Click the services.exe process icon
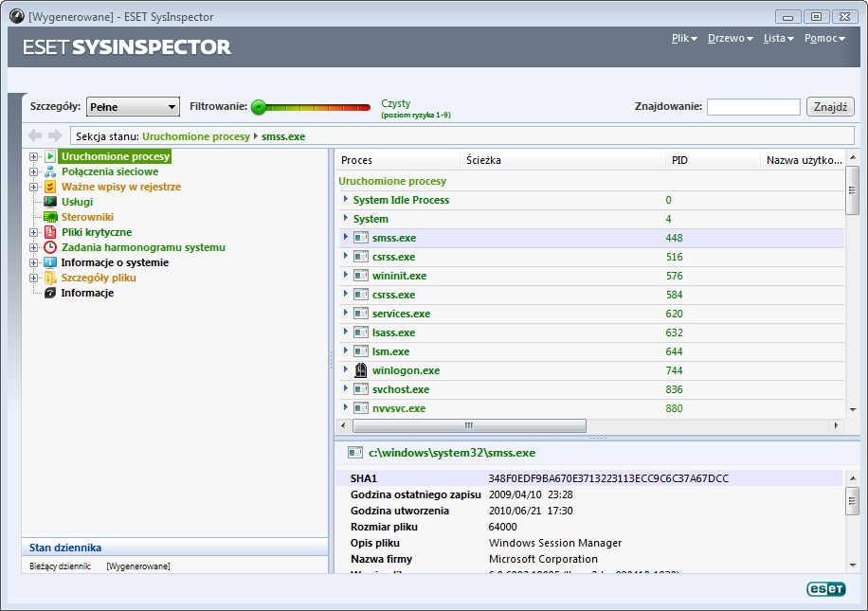The width and height of the screenshot is (868, 611). [361, 314]
